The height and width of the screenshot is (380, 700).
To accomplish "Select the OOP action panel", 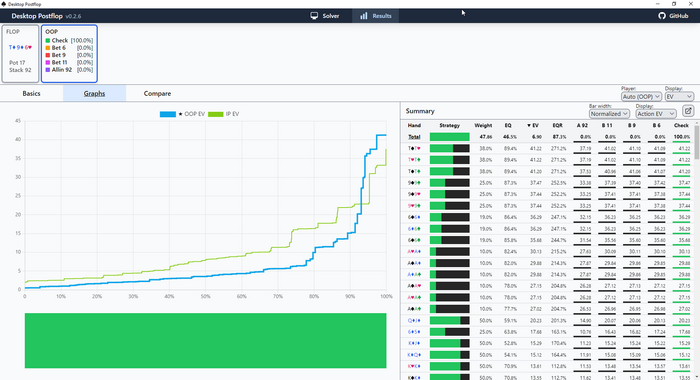I will [x=69, y=54].
